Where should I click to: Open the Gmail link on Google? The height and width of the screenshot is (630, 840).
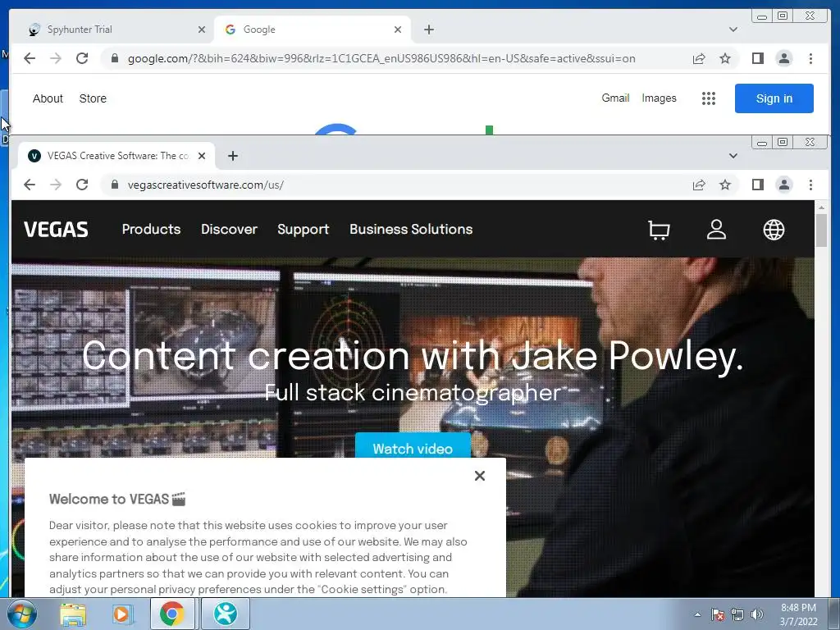click(615, 98)
